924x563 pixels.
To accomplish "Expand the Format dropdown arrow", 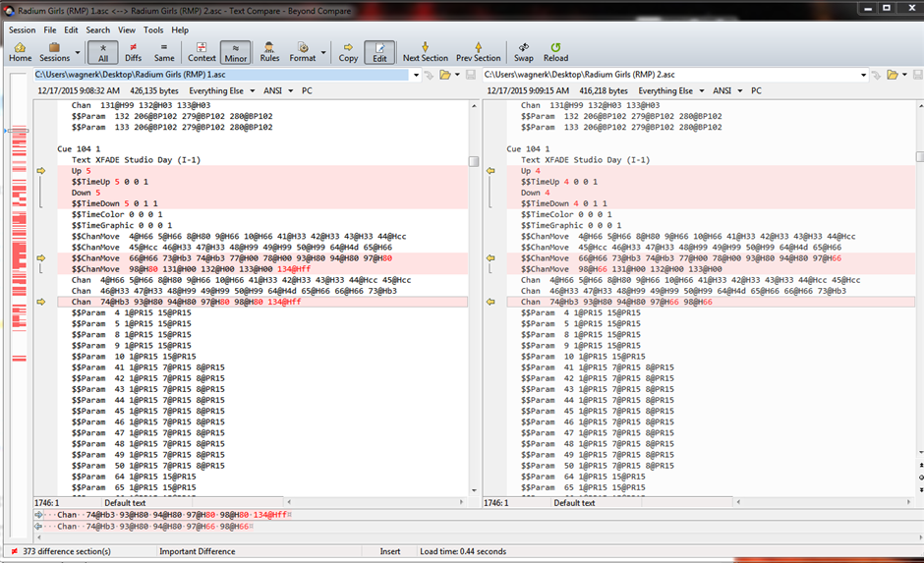I will pyautogui.click(x=323, y=52).
